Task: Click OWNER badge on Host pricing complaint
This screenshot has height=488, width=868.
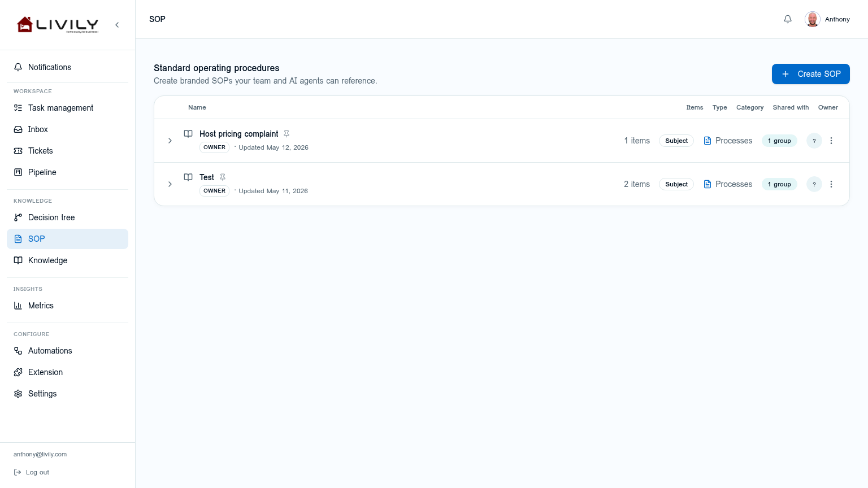Action: pos(215,147)
